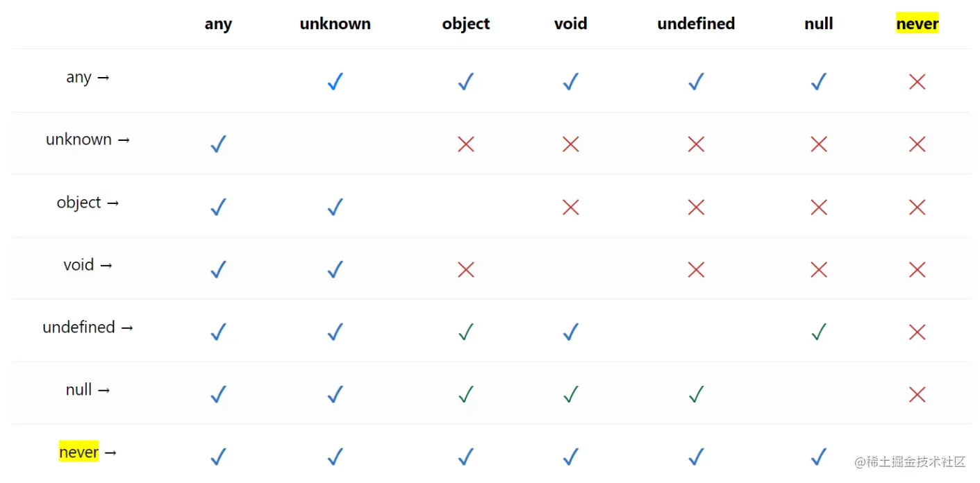Select the highlighted never column header

(917, 24)
